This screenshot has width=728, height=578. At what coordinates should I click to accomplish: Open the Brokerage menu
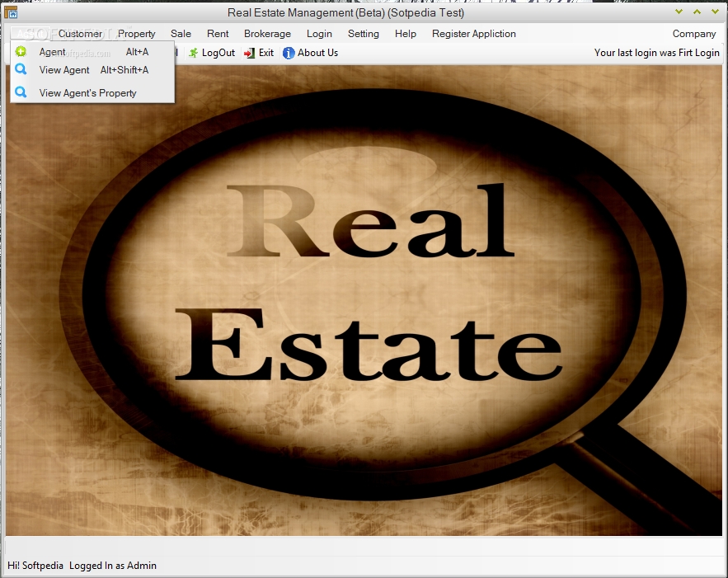(267, 34)
